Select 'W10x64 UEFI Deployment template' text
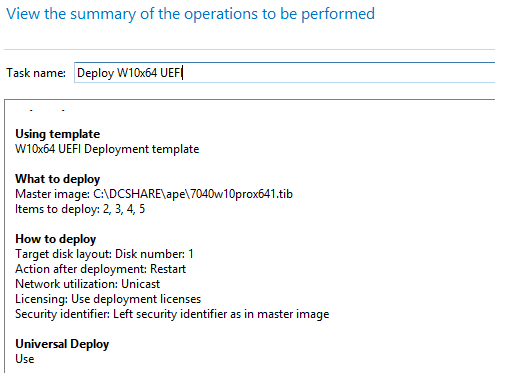508x381 pixels. click(x=107, y=149)
